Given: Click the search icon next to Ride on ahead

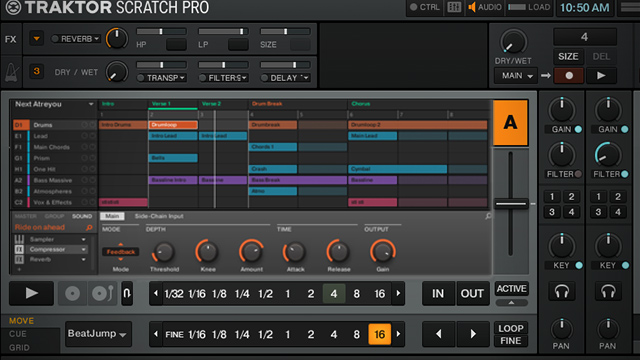Looking at the screenshot, I should pyautogui.click(x=89, y=227).
